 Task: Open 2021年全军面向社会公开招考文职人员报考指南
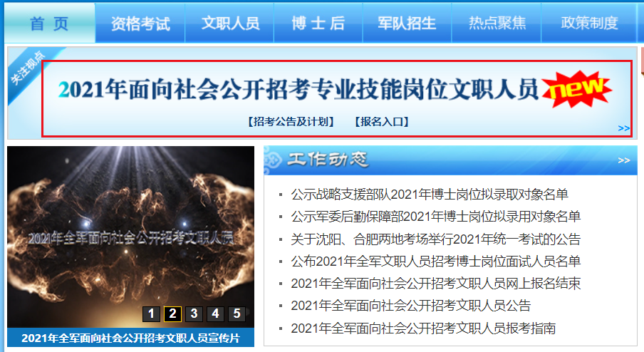(x=423, y=328)
